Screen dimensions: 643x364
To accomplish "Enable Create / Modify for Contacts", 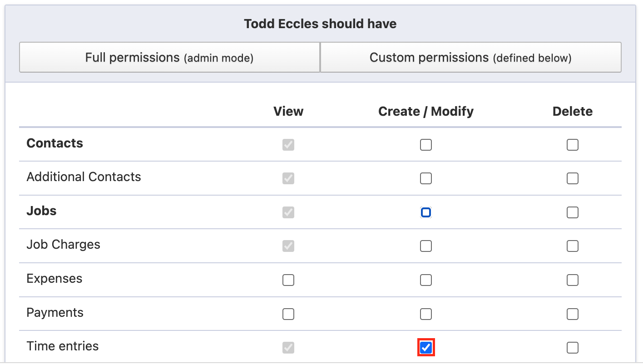I will point(426,145).
